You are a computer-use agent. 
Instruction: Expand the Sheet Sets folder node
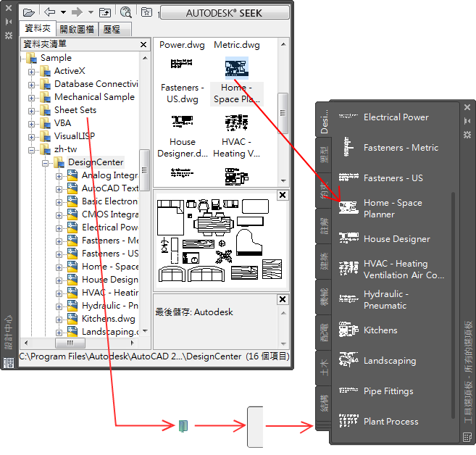tap(31, 111)
